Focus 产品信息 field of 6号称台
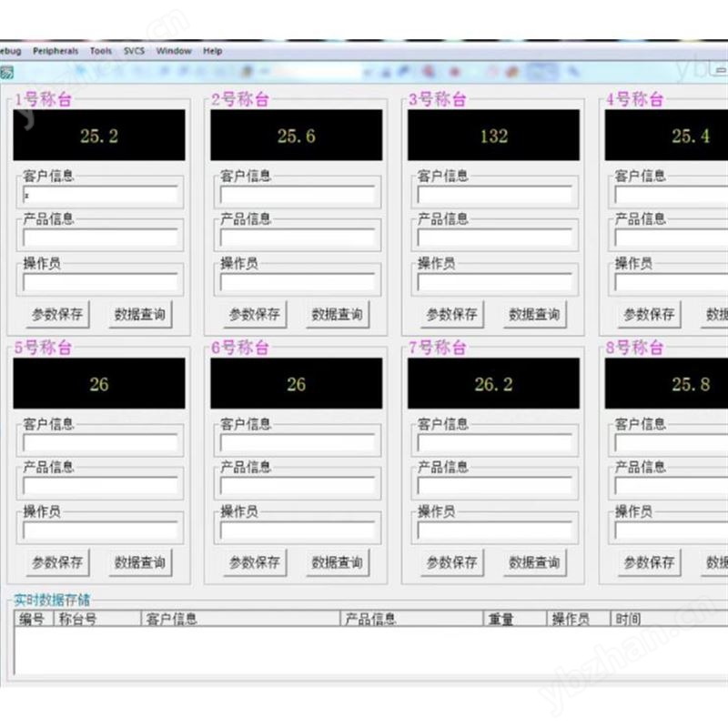 tap(298, 486)
